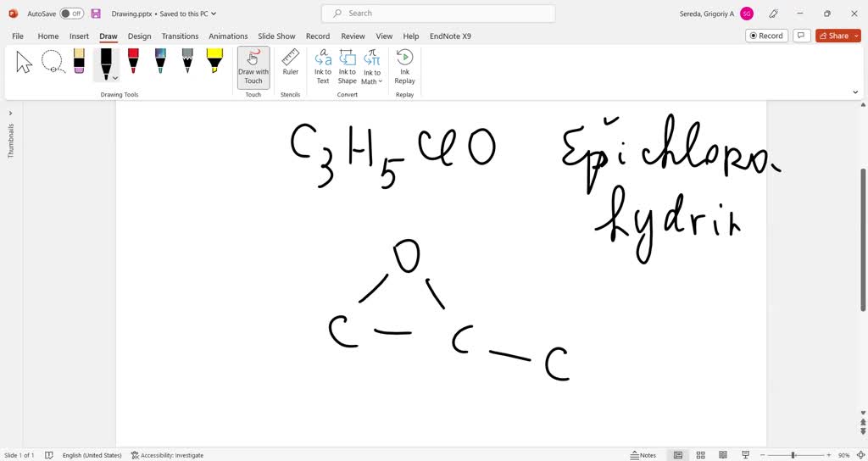Open the user account SG avatar
Screen dimensions: 868x461
(x=747, y=14)
